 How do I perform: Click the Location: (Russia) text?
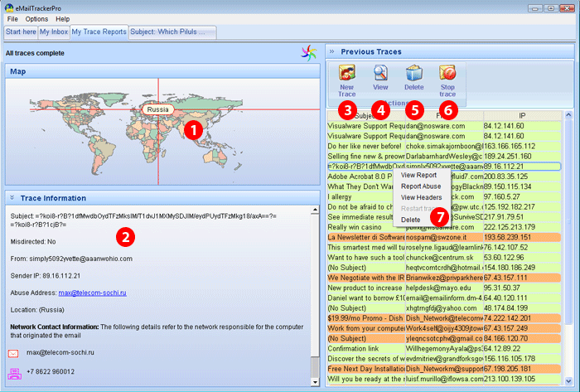point(37,309)
